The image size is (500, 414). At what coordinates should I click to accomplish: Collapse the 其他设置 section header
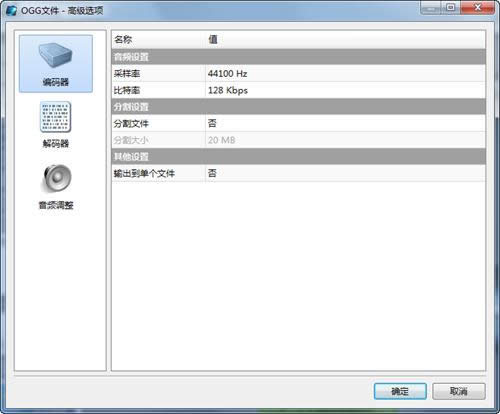pyautogui.click(x=298, y=157)
